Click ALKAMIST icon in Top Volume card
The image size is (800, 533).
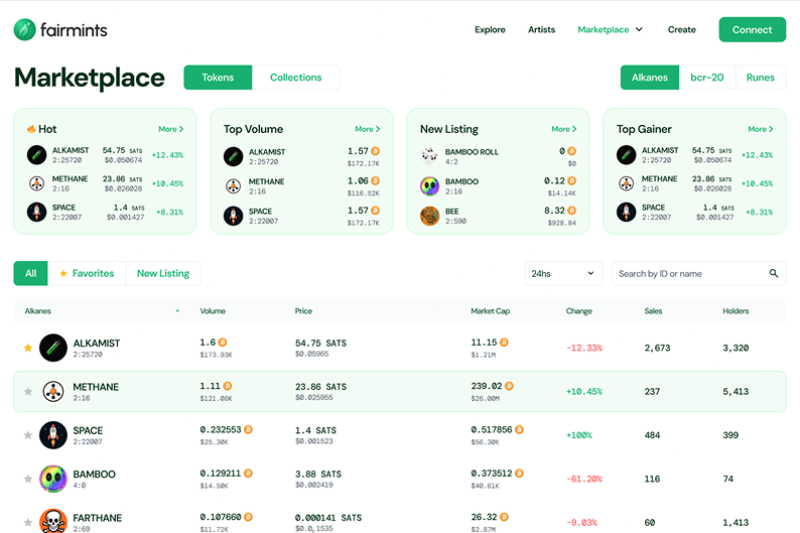coord(233,156)
